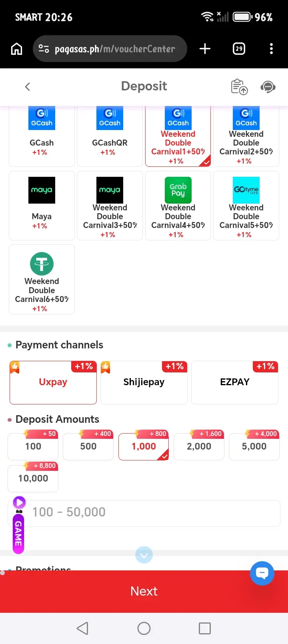Open the deposit records clipboard icon
Image resolution: width=288 pixels, height=644 pixels.
point(239,86)
